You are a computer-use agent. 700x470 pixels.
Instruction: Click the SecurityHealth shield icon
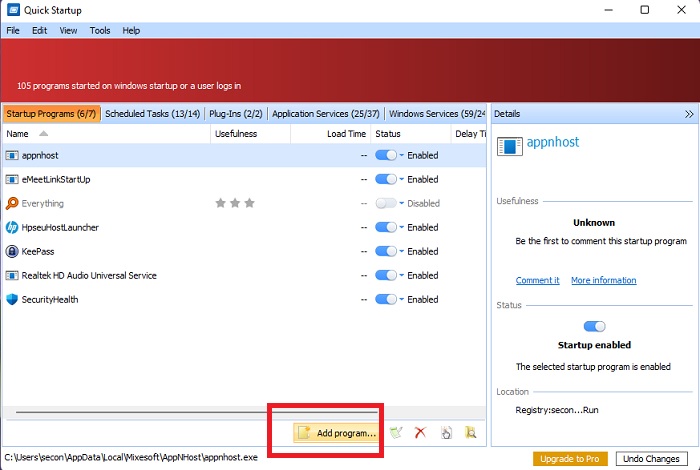click(x=12, y=299)
